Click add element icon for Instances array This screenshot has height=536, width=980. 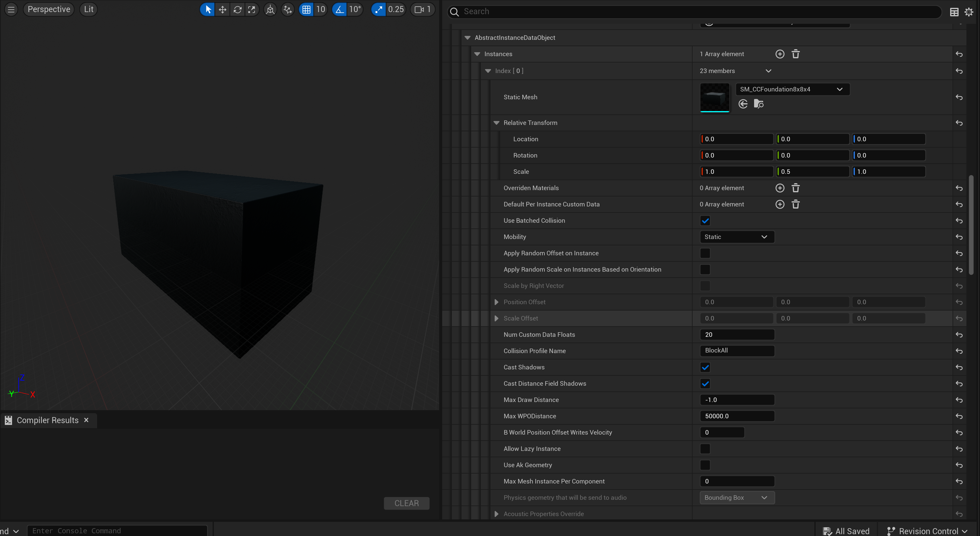point(779,54)
